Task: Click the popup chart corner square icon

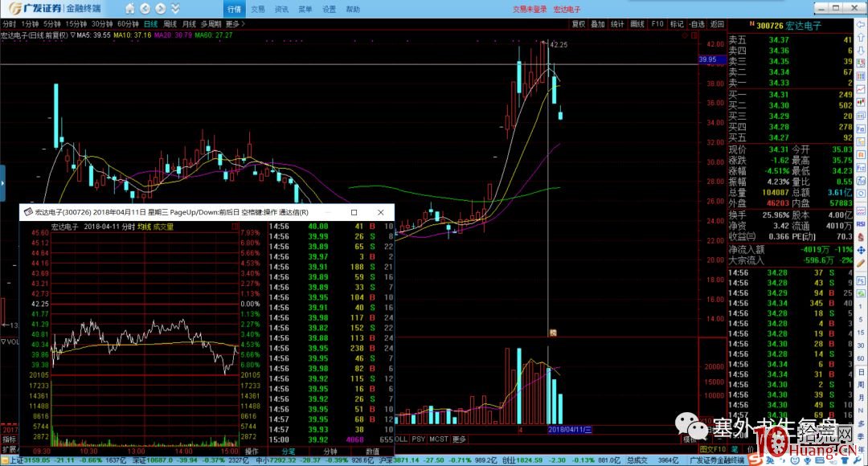Action: click(x=235, y=227)
